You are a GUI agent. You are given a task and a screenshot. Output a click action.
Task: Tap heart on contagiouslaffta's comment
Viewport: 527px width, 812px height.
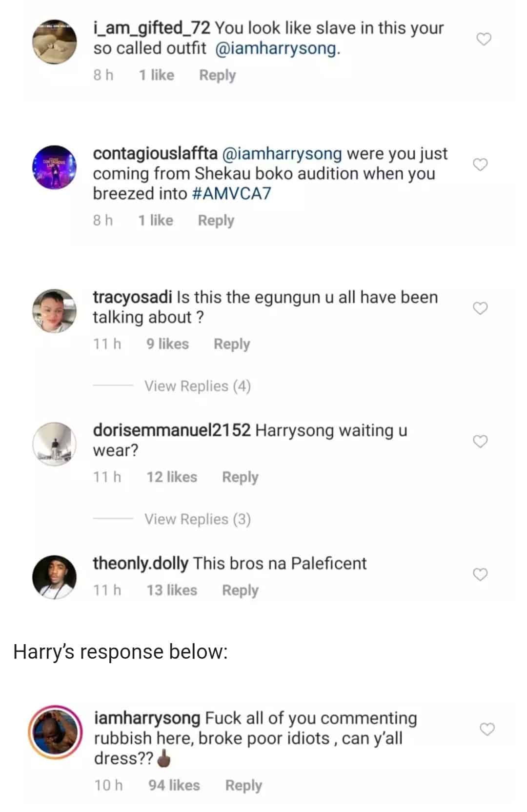481,165
